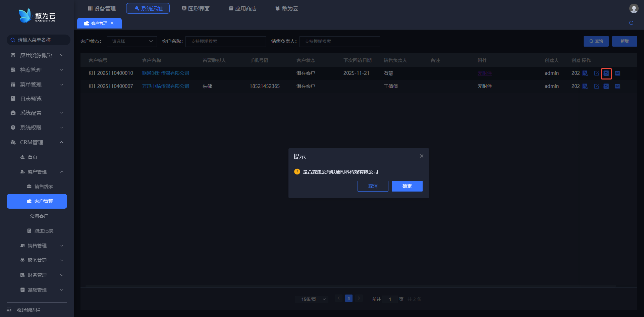
Task: Open the user avatar menu
Action: click(x=634, y=8)
